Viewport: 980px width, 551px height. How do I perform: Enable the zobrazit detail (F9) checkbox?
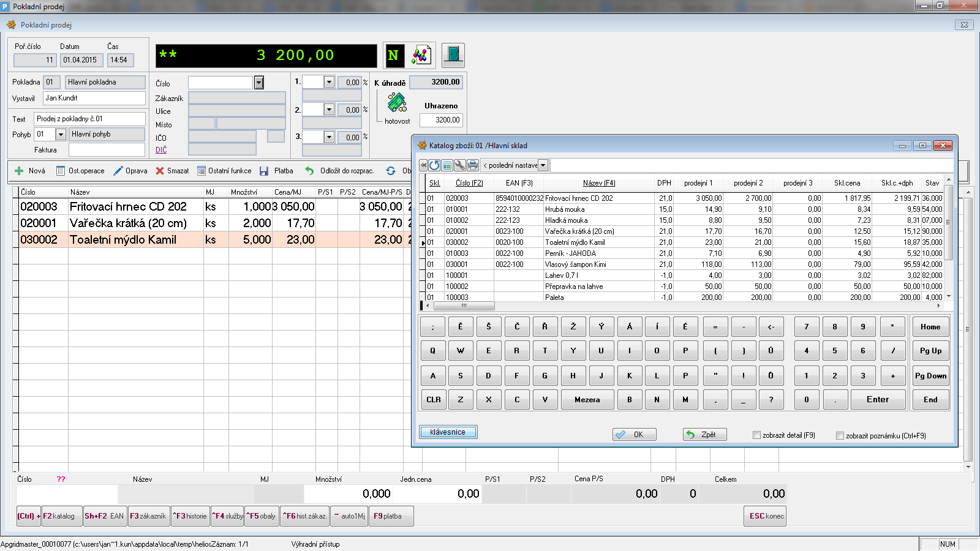click(x=756, y=435)
